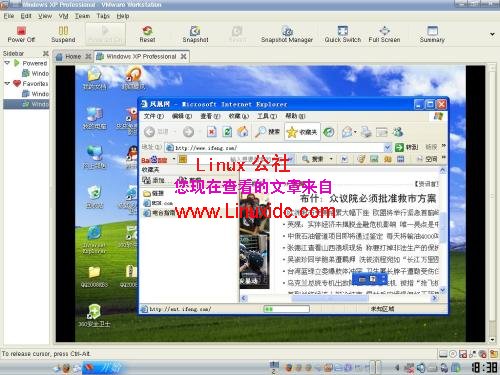The height and width of the screenshot is (375, 500).
Task: Open the VM menu
Action: pos(63,16)
